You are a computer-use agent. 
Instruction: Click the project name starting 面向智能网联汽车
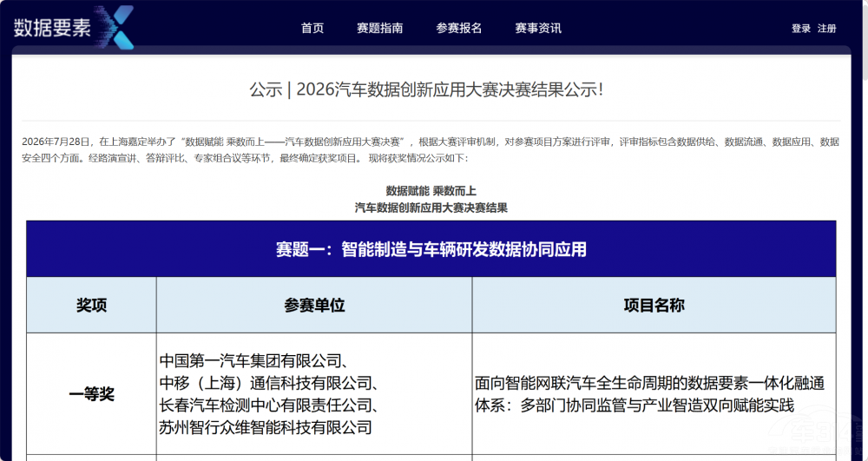point(650,394)
